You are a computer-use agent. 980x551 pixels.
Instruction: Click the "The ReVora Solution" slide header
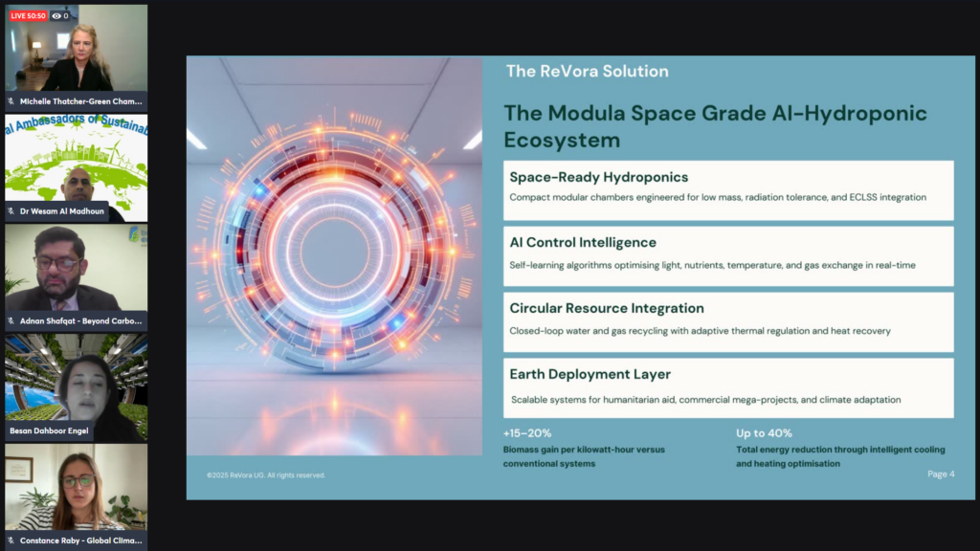(x=587, y=71)
